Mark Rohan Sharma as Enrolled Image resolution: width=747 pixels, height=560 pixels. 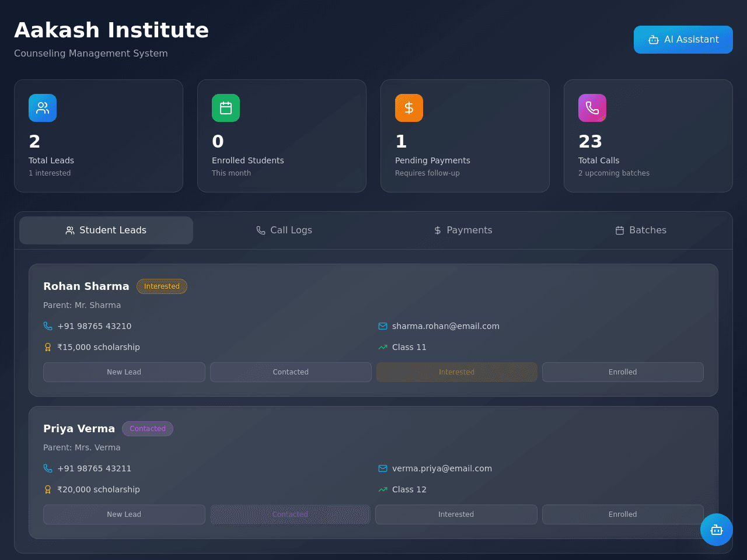coord(623,372)
